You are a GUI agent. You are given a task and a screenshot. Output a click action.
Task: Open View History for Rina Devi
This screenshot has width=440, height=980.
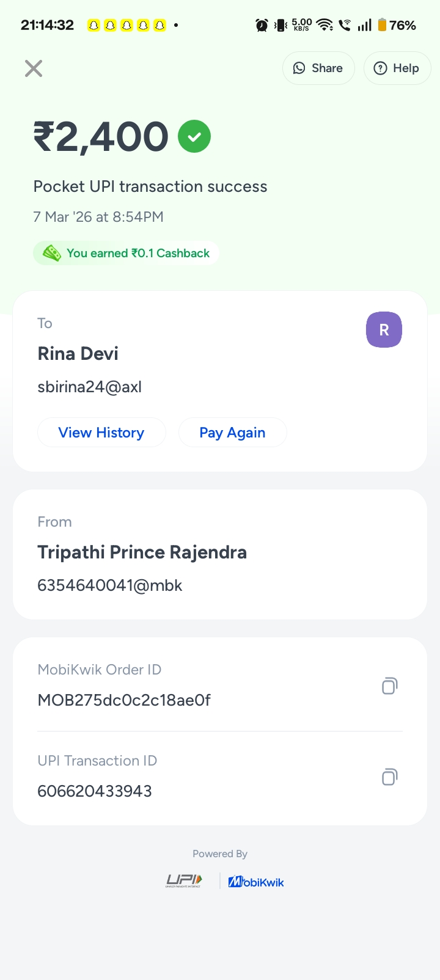[x=101, y=433]
